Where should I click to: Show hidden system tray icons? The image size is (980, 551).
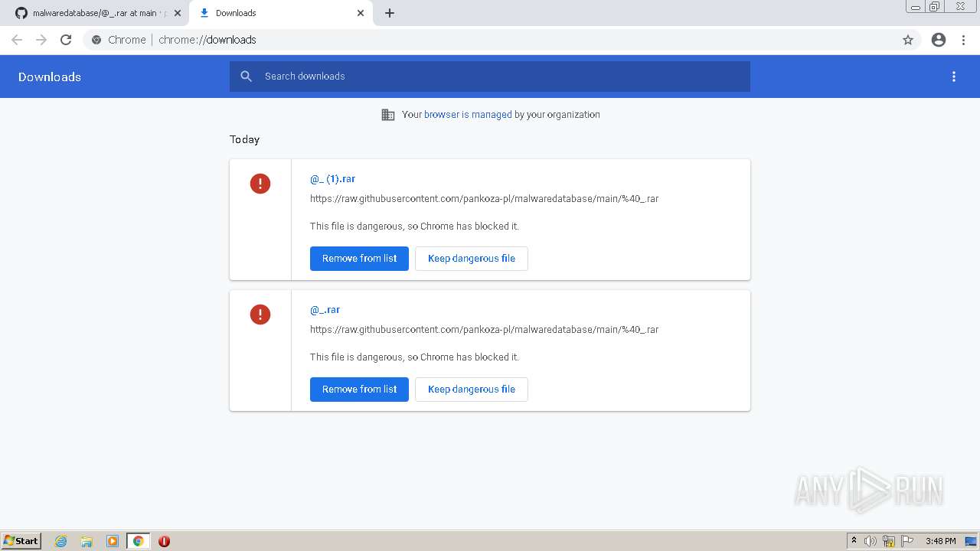pos(854,541)
